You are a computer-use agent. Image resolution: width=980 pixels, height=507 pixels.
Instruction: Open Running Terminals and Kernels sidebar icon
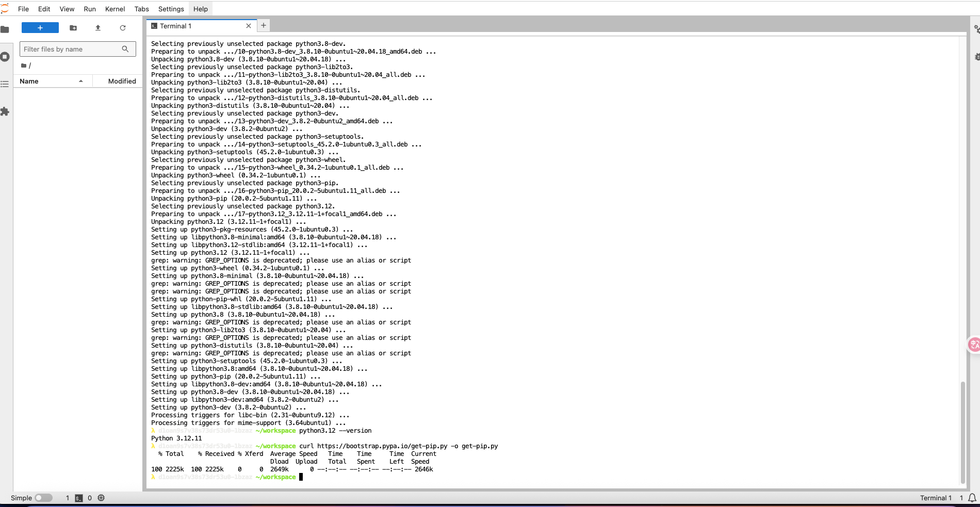tap(5, 57)
